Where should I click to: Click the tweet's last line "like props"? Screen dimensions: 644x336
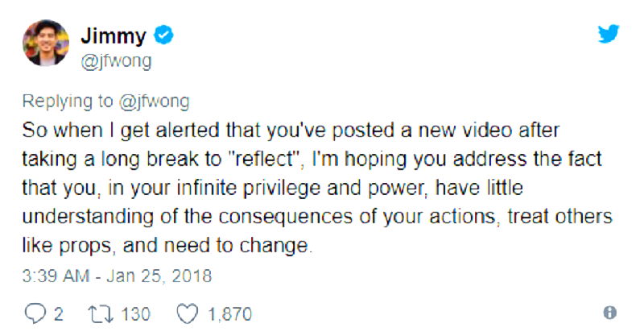tap(165, 245)
